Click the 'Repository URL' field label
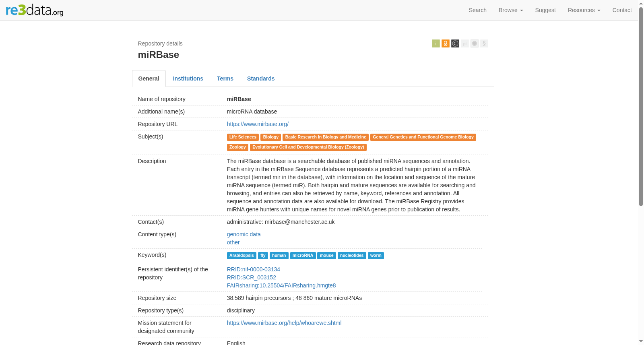The image size is (644, 345). coord(158,124)
